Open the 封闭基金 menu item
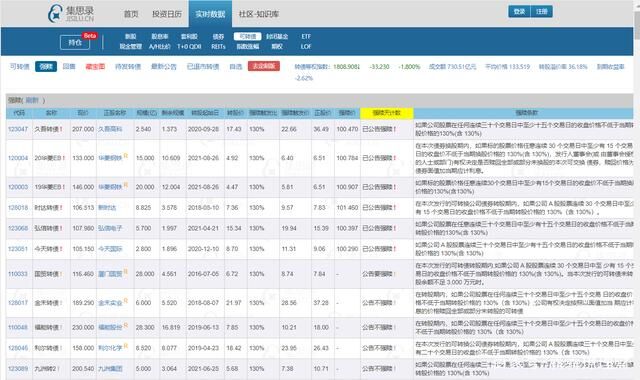The image size is (640, 380). pyautogui.click(x=277, y=36)
